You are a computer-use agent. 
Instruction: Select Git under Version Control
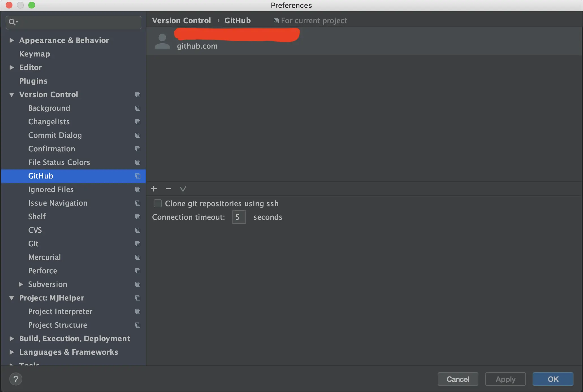pos(33,244)
